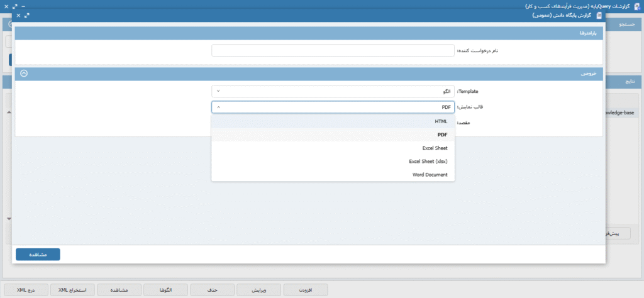The width and height of the screenshot is (644, 298).
Task: Maximize the knowledge base report dialog
Action: click(x=27, y=15)
